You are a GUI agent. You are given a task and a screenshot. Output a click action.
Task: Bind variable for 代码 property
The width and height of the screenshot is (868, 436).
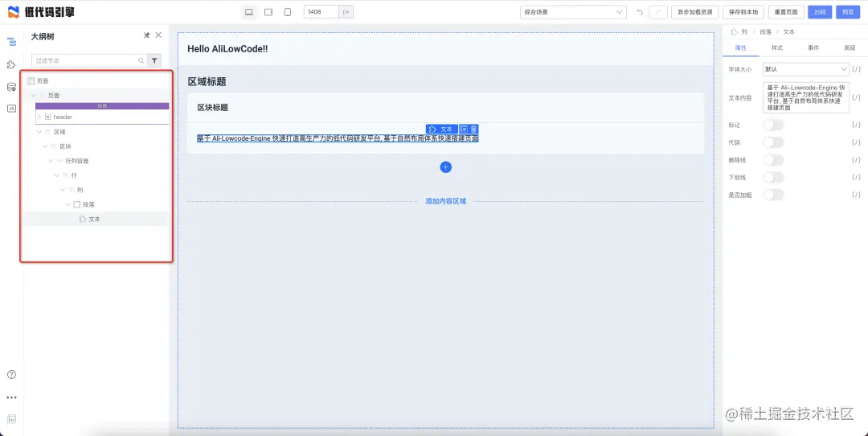857,142
